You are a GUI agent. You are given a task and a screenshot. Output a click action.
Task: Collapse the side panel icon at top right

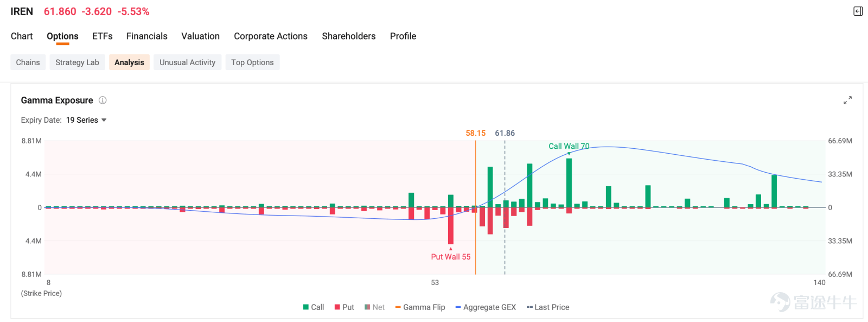click(x=858, y=11)
